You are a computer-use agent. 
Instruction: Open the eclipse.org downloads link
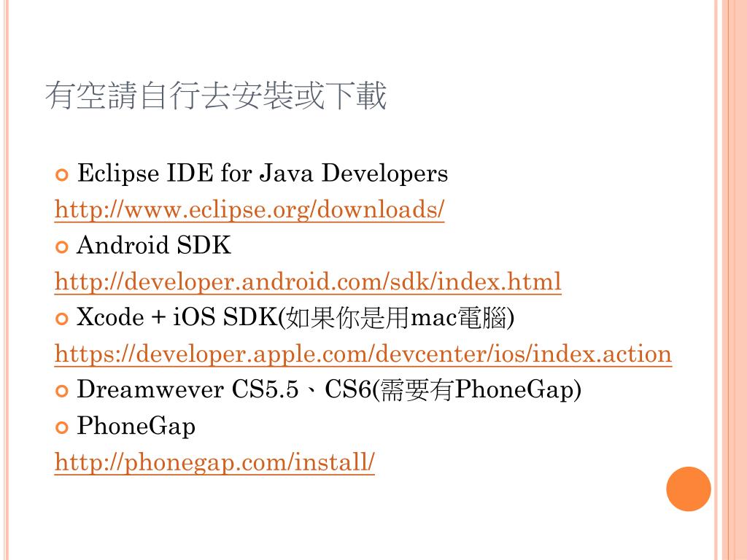pos(249,210)
